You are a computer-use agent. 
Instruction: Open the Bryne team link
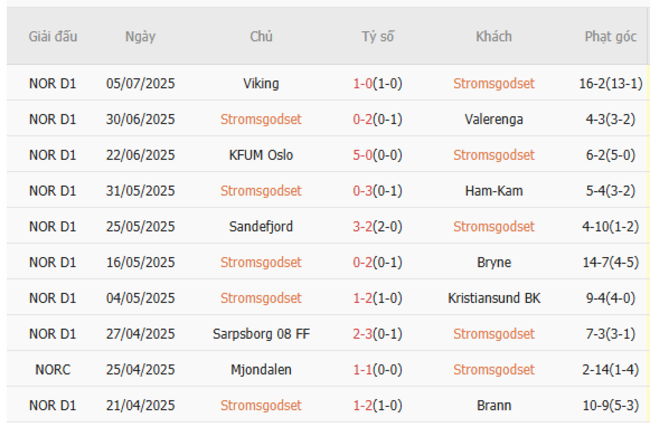[x=493, y=263]
